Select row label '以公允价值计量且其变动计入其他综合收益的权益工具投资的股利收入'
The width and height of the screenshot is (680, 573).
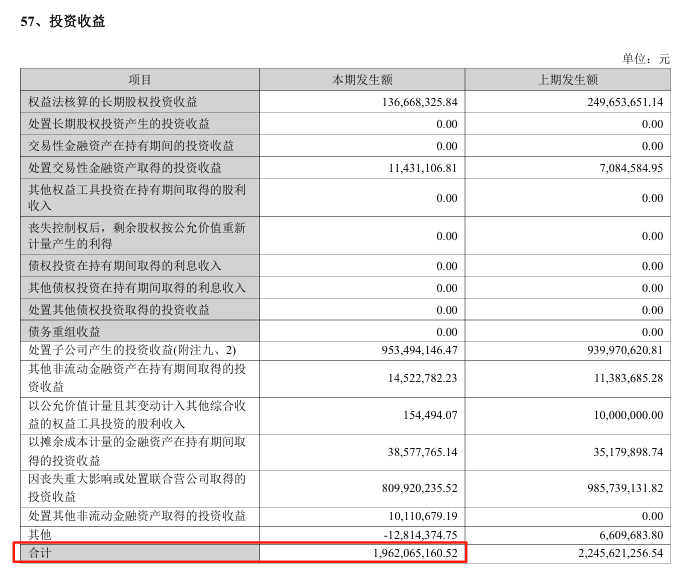(x=137, y=415)
